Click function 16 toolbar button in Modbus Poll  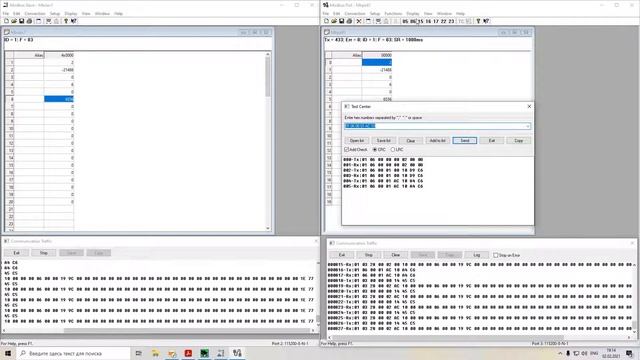(428, 21)
